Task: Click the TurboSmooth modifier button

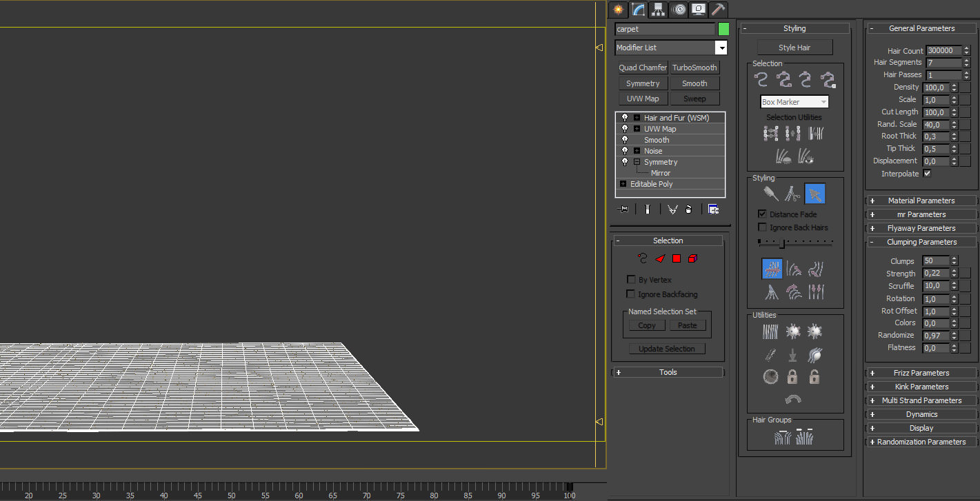Action: [x=694, y=68]
